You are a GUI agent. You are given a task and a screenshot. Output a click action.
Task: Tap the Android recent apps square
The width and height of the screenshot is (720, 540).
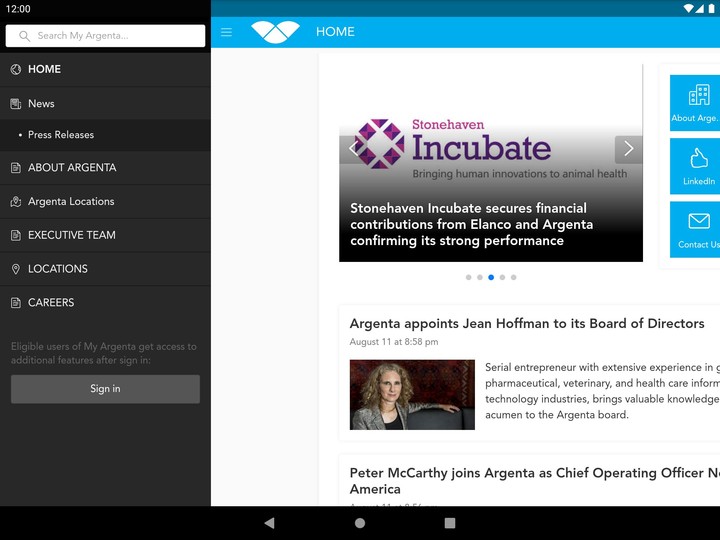pos(450,523)
